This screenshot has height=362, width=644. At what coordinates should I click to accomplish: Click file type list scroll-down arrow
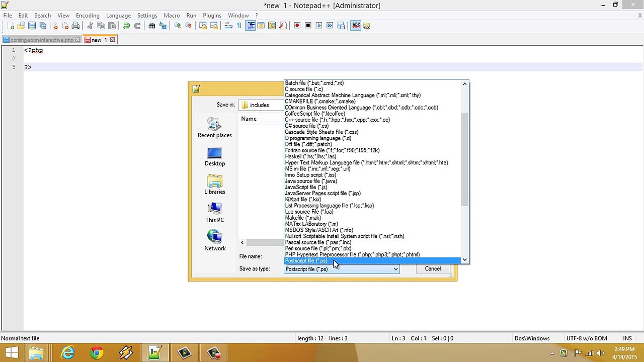pyautogui.click(x=465, y=260)
